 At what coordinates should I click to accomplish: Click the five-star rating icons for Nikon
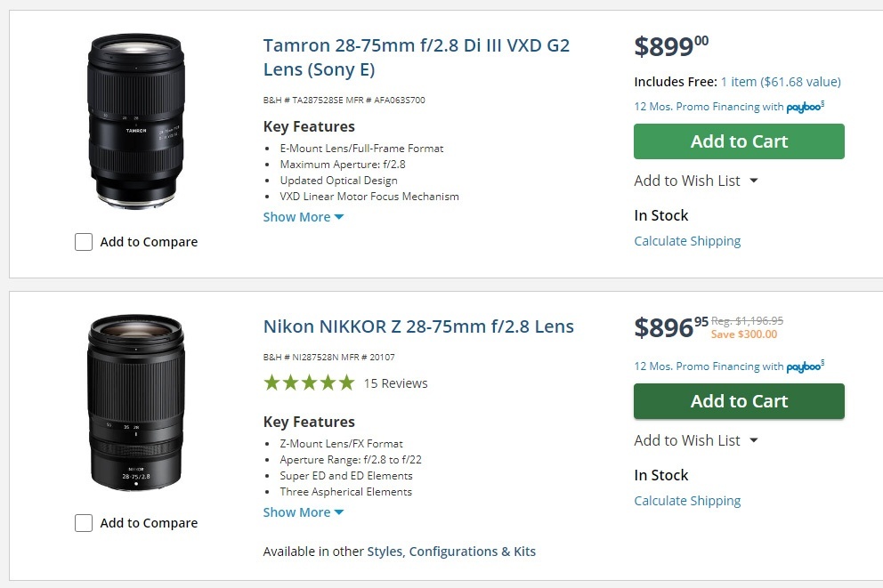[308, 383]
